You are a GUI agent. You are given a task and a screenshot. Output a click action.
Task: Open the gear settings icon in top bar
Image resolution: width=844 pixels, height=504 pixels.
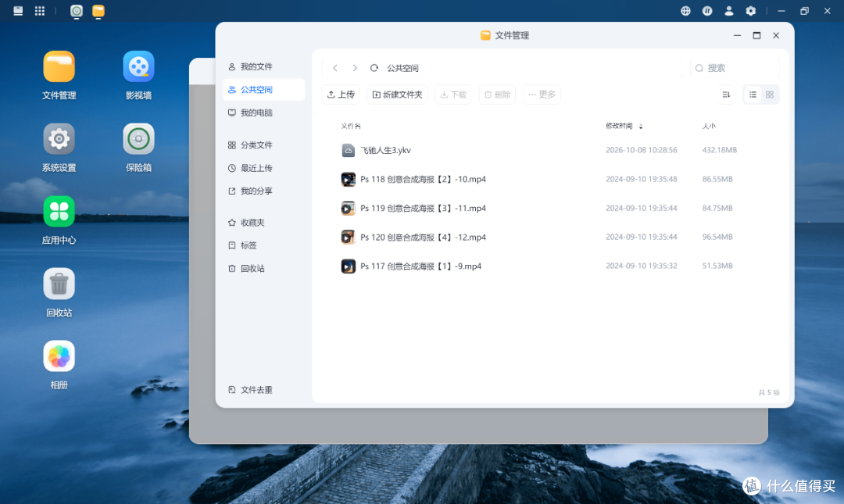(750, 11)
